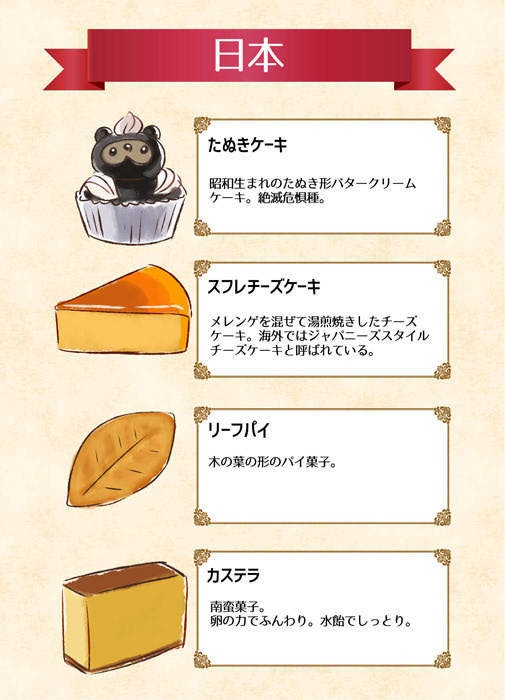Click the ornament at bottom-right of the カステラ box
This screenshot has height=700, width=505.
point(442,660)
